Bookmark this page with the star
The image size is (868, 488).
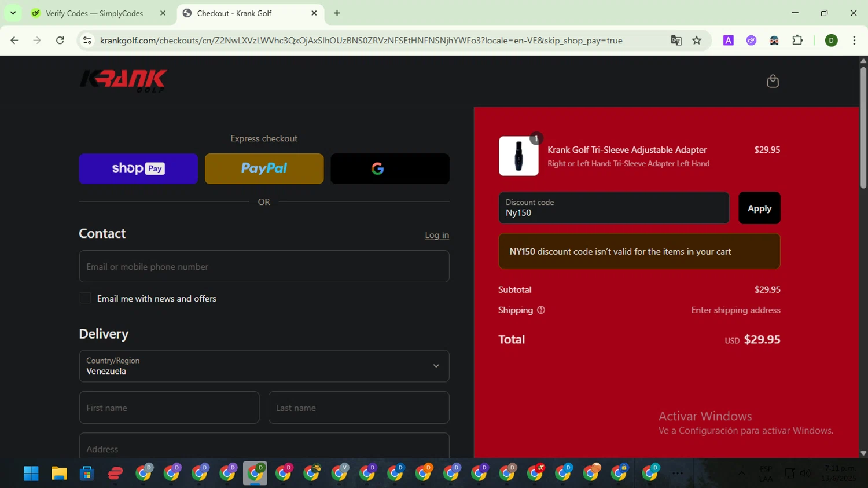697,41
